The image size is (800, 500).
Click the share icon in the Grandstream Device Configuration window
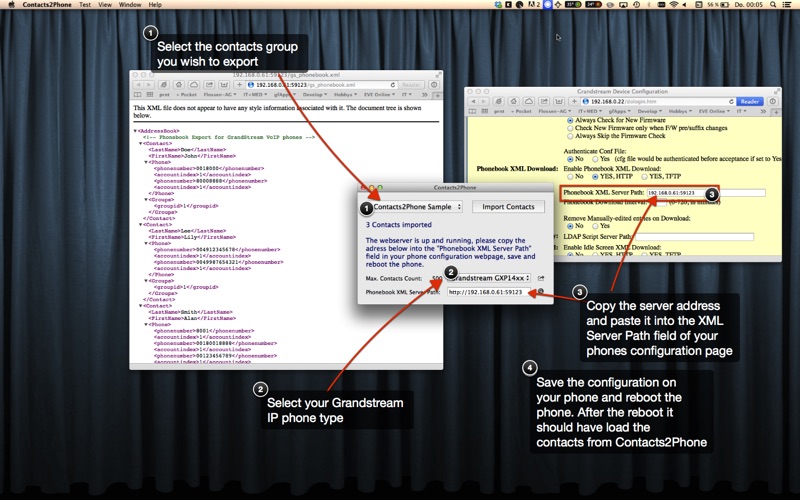(544, 102)
